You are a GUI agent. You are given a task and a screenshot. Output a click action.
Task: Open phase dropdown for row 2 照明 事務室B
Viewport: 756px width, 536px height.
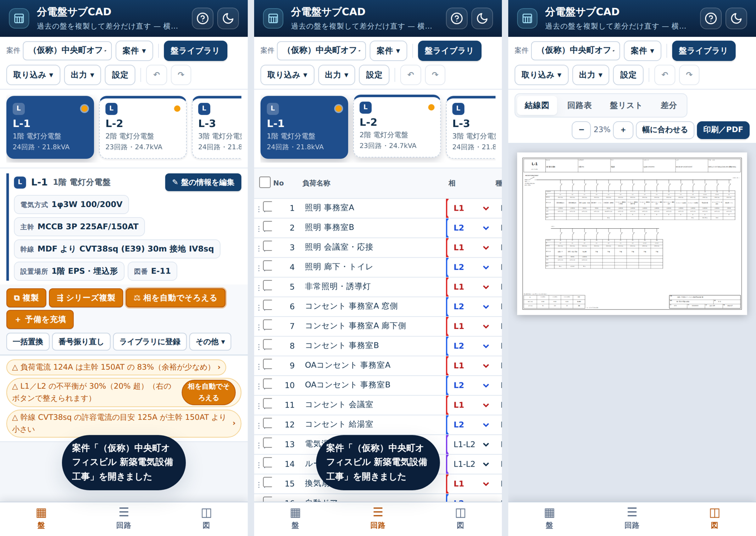(x=471, y=228)
